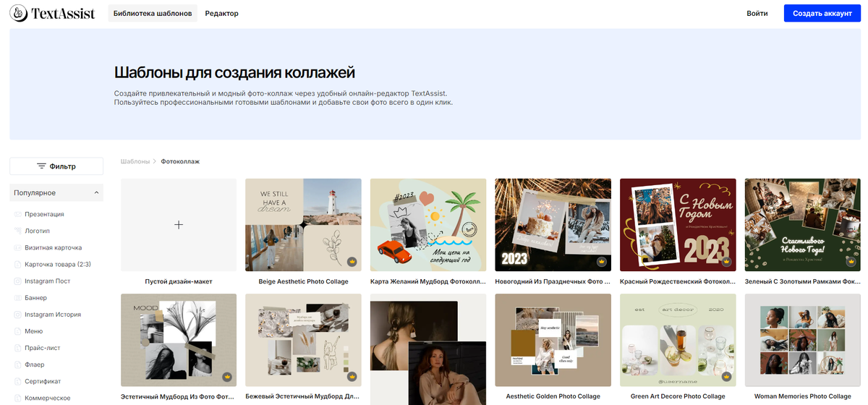Screen dimensions: 868x405
Task: Open the green Счастливого Нового Года thumbnail
Action: point(803,225)
